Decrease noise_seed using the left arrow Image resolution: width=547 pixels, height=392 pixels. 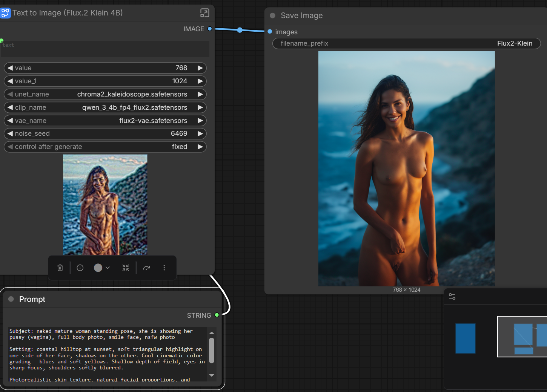coord(10,133)
